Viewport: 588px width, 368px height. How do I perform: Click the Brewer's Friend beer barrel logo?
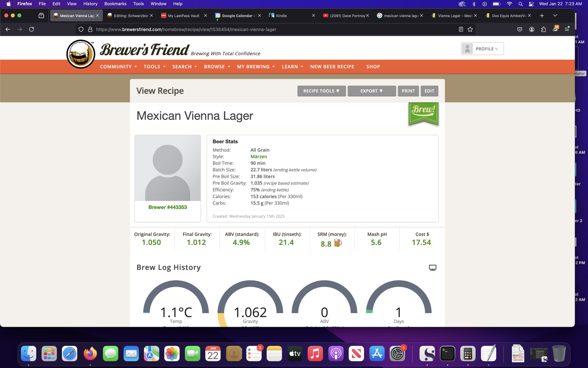coord(81,54)
